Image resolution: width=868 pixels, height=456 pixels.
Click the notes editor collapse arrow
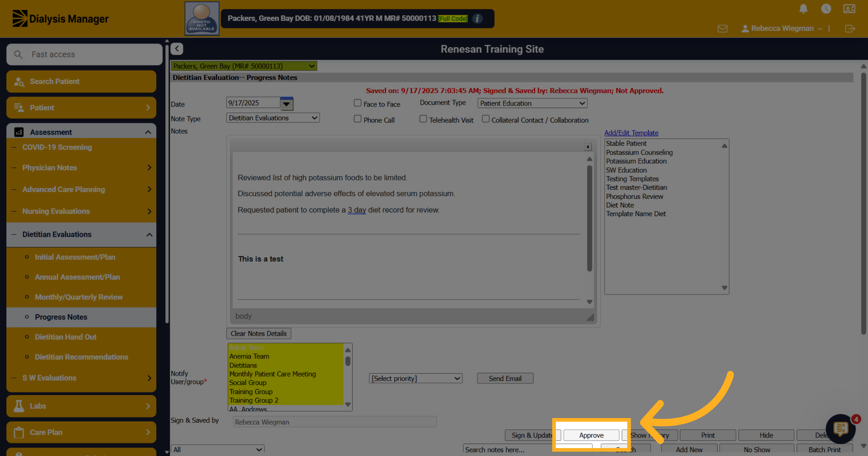pyautogui.click(x=588, y=147)
